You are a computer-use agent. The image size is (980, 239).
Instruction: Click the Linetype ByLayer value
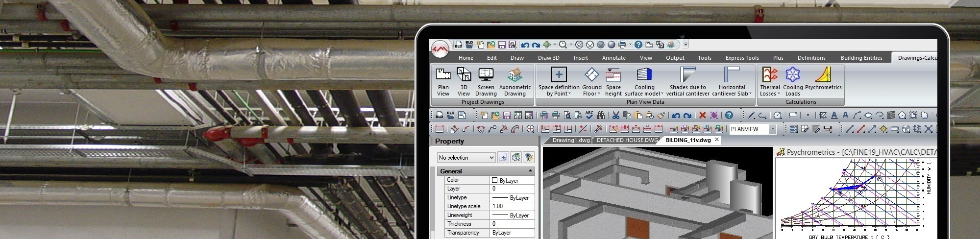[512, 197]
